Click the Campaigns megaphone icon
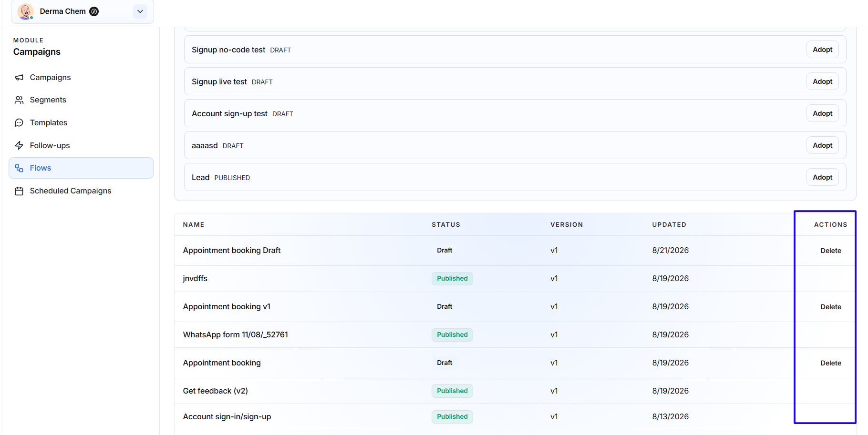The height and width of the screenshot is (435, 868). click(19, 77)
